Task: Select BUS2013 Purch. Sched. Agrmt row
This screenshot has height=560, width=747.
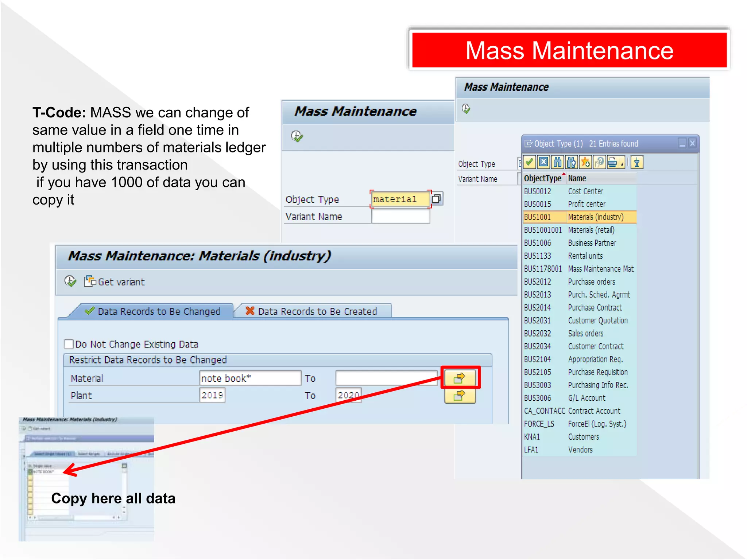Action: tap(580, 295)
